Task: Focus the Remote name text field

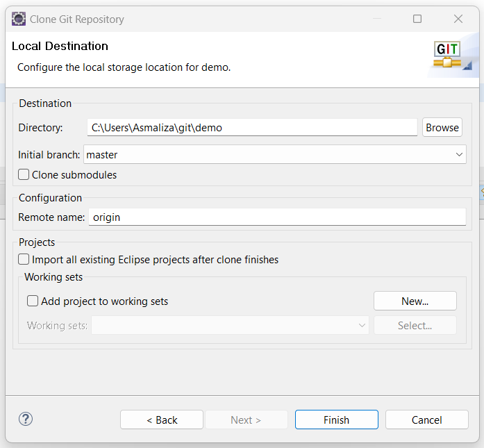Action: [x=277, y=217]
